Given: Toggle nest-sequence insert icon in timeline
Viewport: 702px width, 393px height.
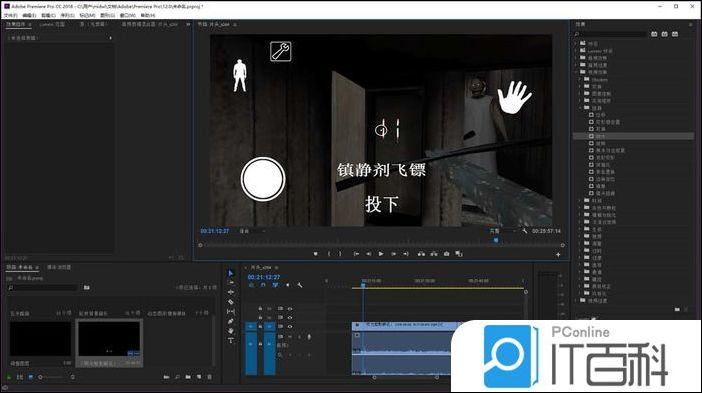Looking at the screenshot, I should (x=251, y=285).
